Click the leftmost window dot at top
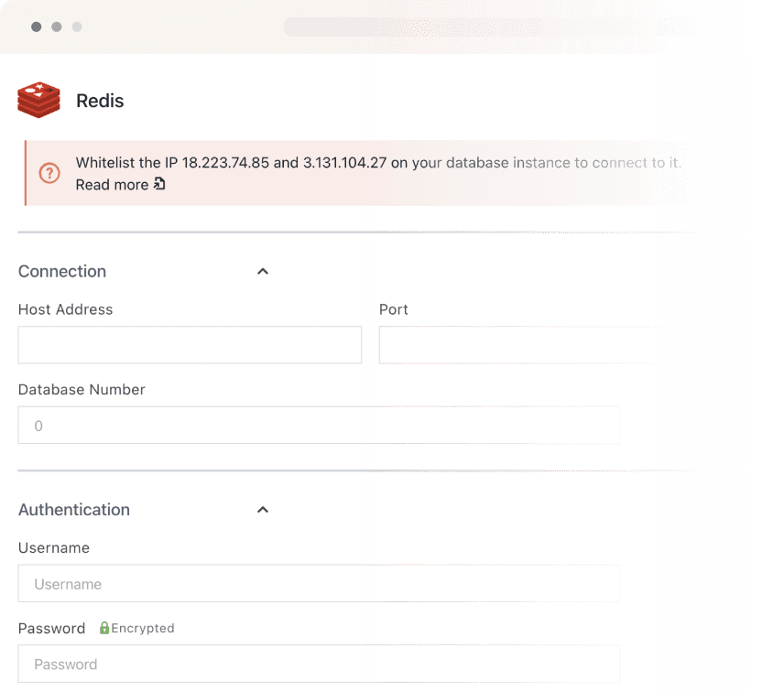 36,27
